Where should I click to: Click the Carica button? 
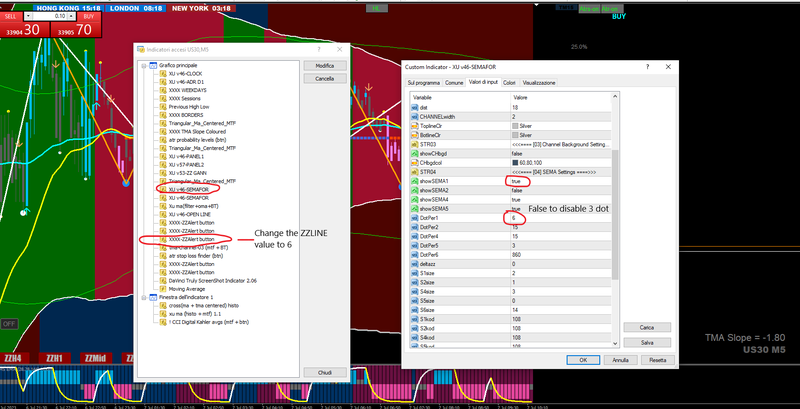[647, 327]
